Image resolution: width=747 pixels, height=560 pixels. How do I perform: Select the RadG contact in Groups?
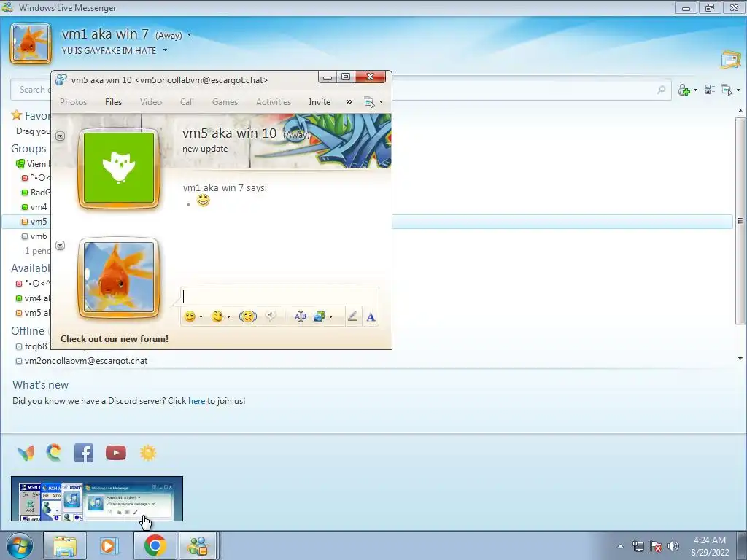click(36, 192)
